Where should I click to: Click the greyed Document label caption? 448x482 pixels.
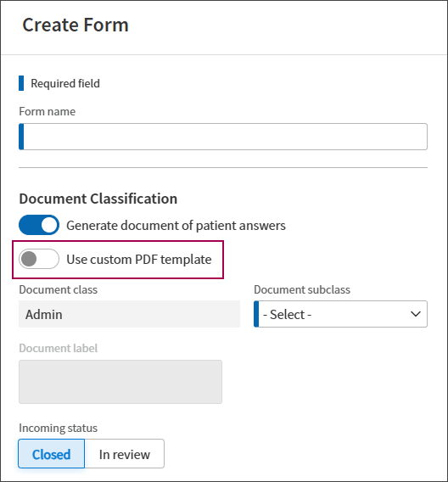click(58, 348)
